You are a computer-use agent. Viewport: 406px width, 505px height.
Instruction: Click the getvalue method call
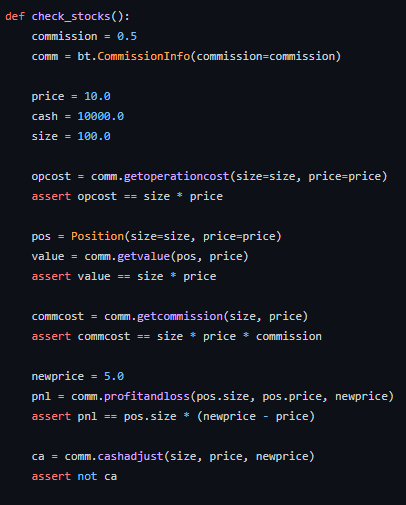[x=144, y=256]
